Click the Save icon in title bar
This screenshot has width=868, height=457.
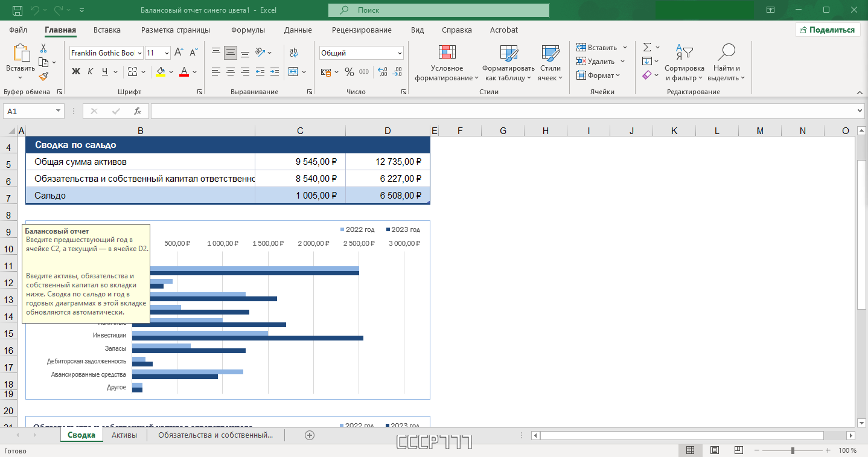[18, 10]
